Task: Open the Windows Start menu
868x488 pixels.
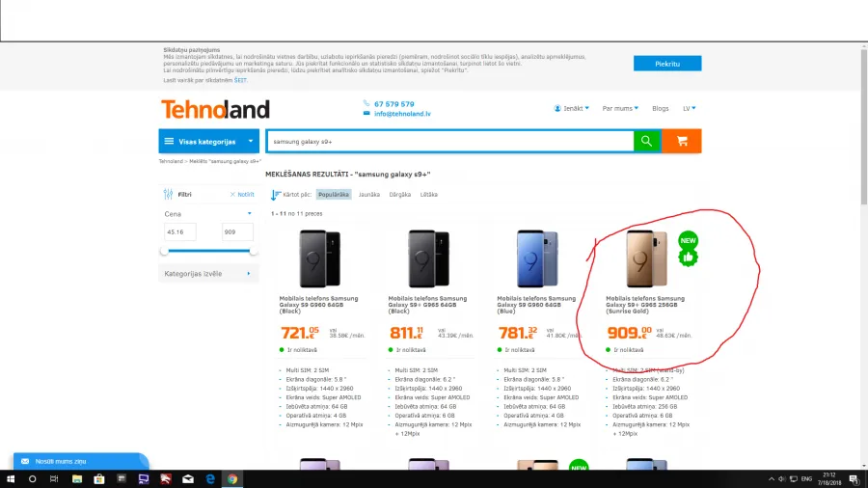Action: click(11, 479)
